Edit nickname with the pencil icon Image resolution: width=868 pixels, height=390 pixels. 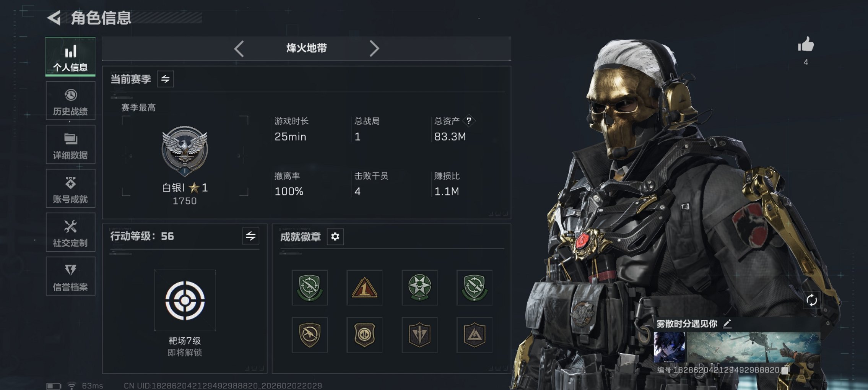click(x=727, y=324)
